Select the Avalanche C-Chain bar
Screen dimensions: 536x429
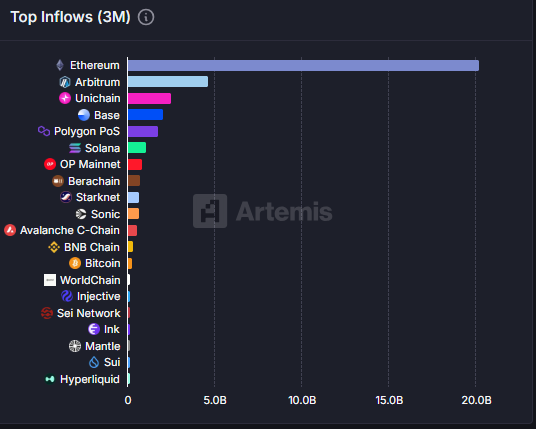coord(132,230)
